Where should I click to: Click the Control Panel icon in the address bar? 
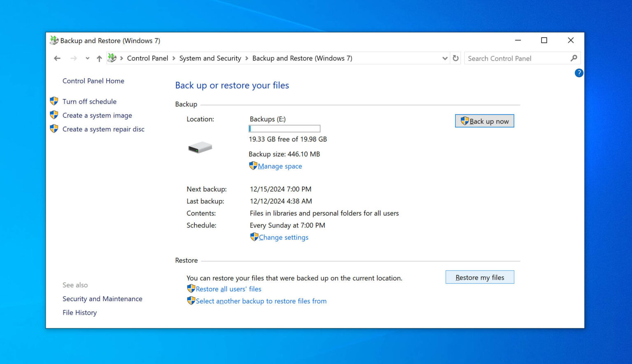(112, 58)
